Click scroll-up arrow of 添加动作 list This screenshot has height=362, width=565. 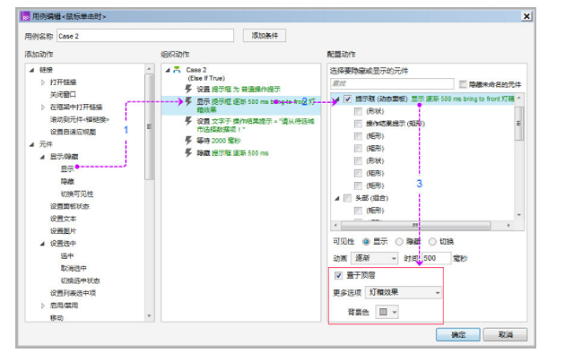pos(149,69)
